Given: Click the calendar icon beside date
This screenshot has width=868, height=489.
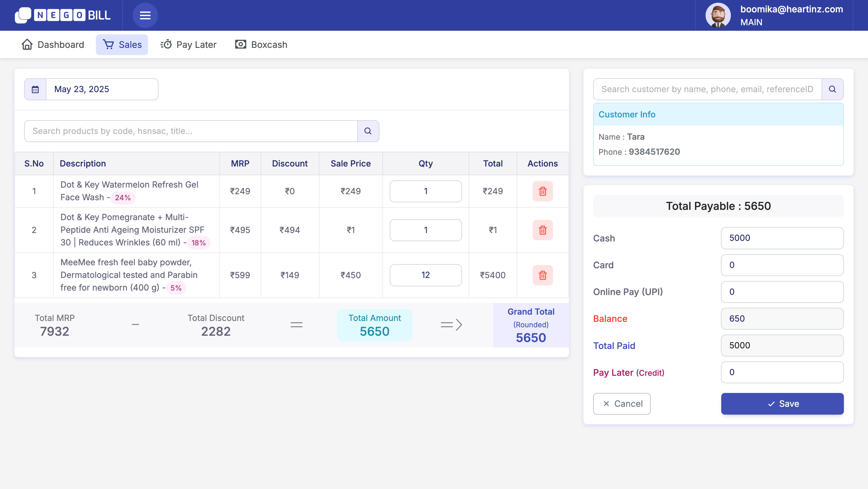Looking at the screenshot, I should pos(35,89).
